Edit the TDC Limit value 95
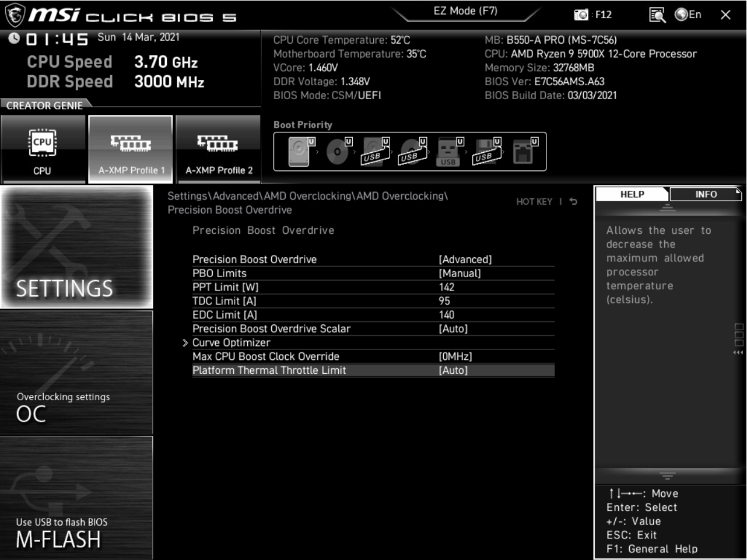747x560 pixels. tap(444, 301)
